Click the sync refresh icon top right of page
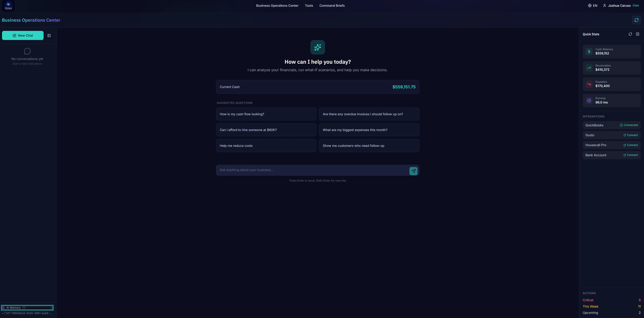 (636, 20)
